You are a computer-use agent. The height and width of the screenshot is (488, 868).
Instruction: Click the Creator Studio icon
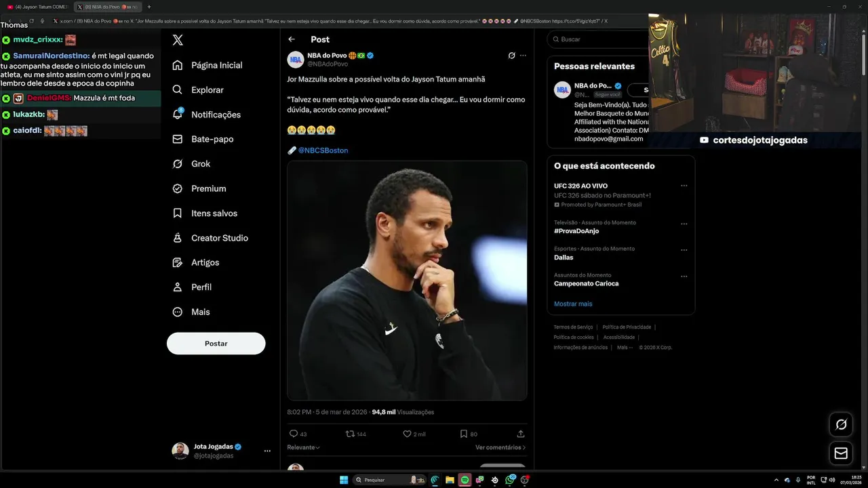pyautogui.click(x=178, y=238)
